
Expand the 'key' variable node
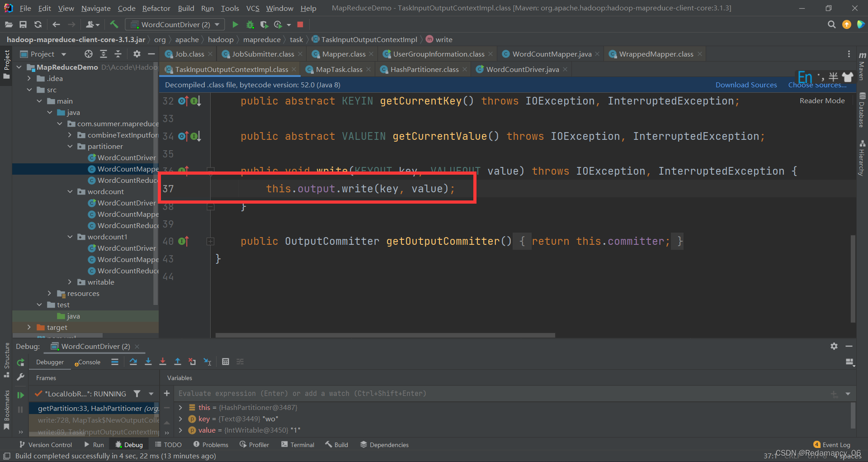tap(181, 419)
